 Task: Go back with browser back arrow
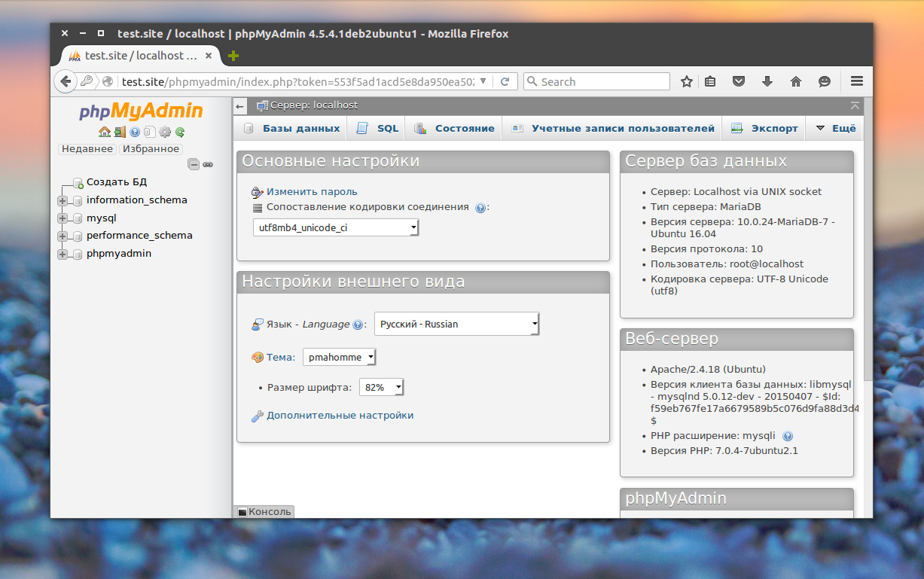[x=66, y=81]
